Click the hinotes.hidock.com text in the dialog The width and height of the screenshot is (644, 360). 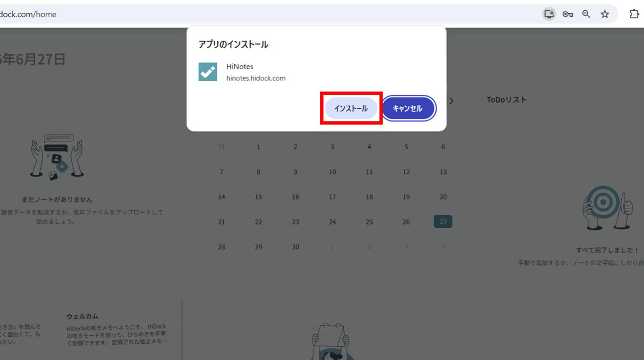(256, 78)
